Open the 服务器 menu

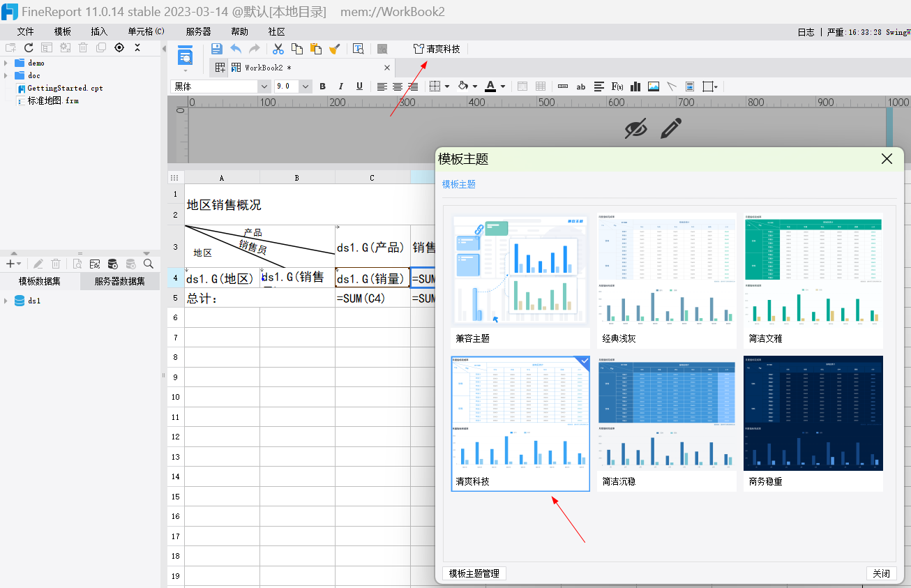tap(199, 31)
